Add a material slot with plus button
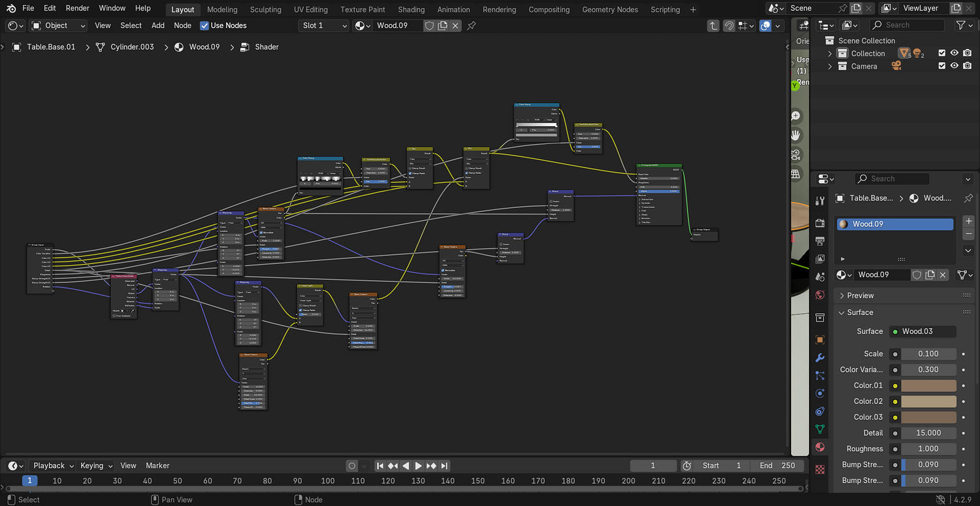The height and width of the screenshot is (506, 980). [968, 221]
